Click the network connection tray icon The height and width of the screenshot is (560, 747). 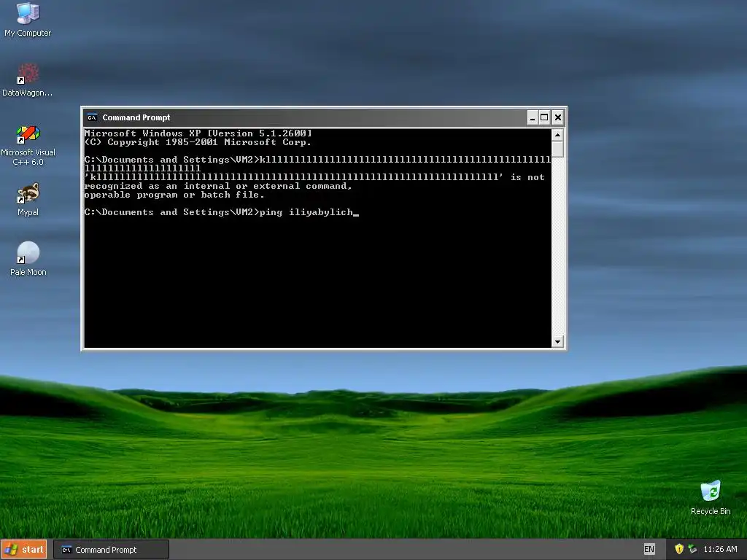pos(692,549)
